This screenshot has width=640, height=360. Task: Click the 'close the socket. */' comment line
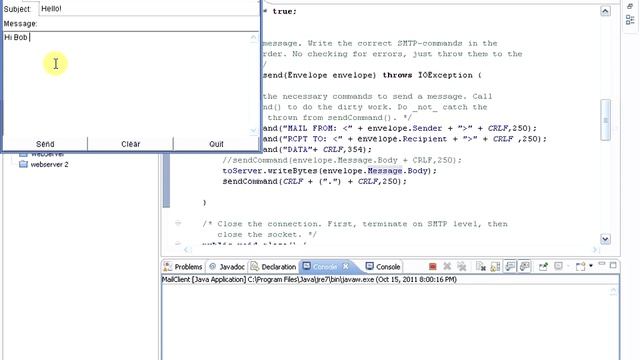point(267,234)
